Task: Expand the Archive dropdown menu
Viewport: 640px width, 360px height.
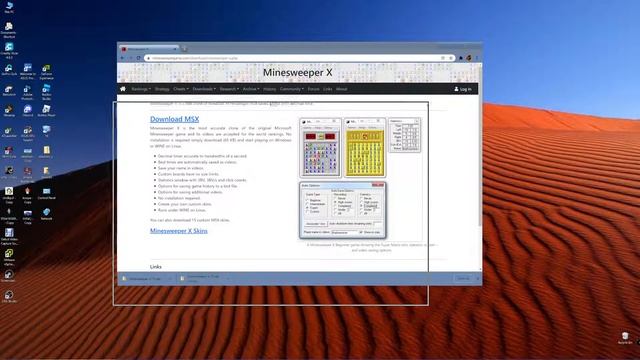Action: point(251,89)
